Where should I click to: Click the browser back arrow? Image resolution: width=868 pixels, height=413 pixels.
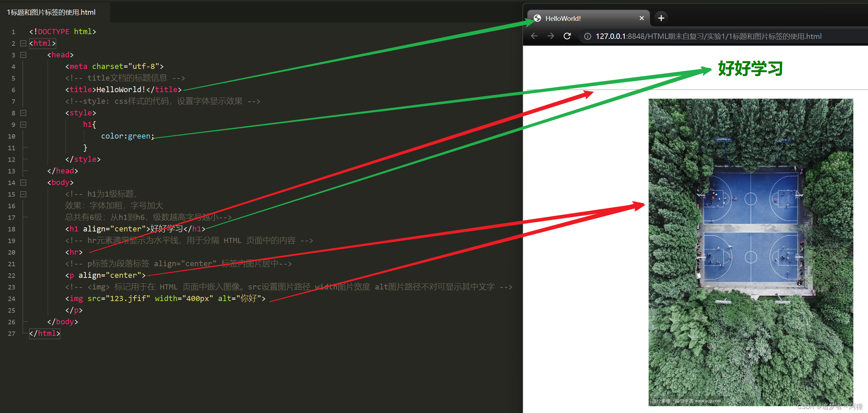pyautogui.click(x=534, y=36)
